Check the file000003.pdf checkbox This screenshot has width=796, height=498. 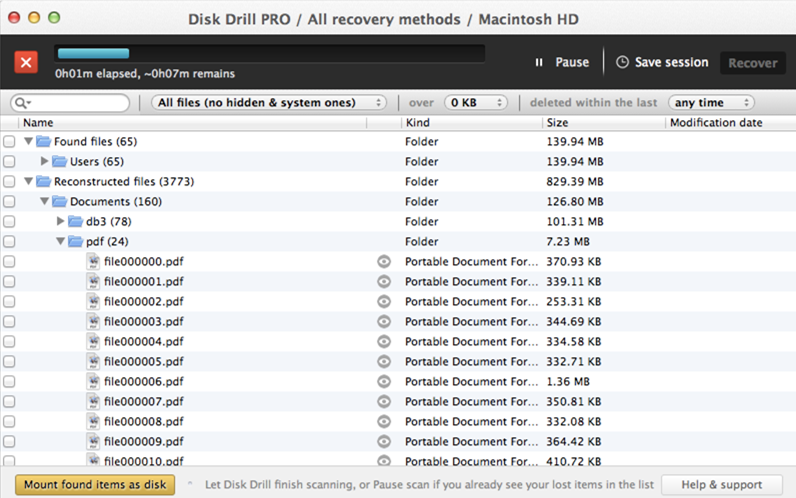tap(9, 321)
